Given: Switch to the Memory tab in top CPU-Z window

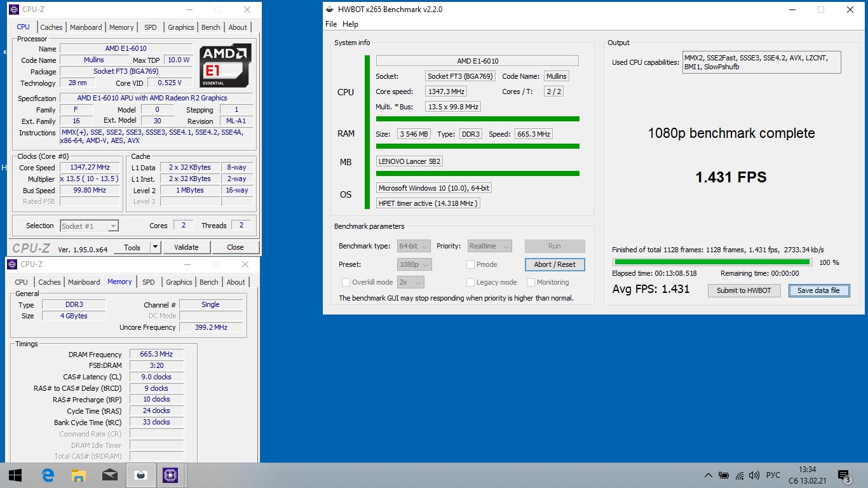Looking at the screenshot, I should point(121,27).
